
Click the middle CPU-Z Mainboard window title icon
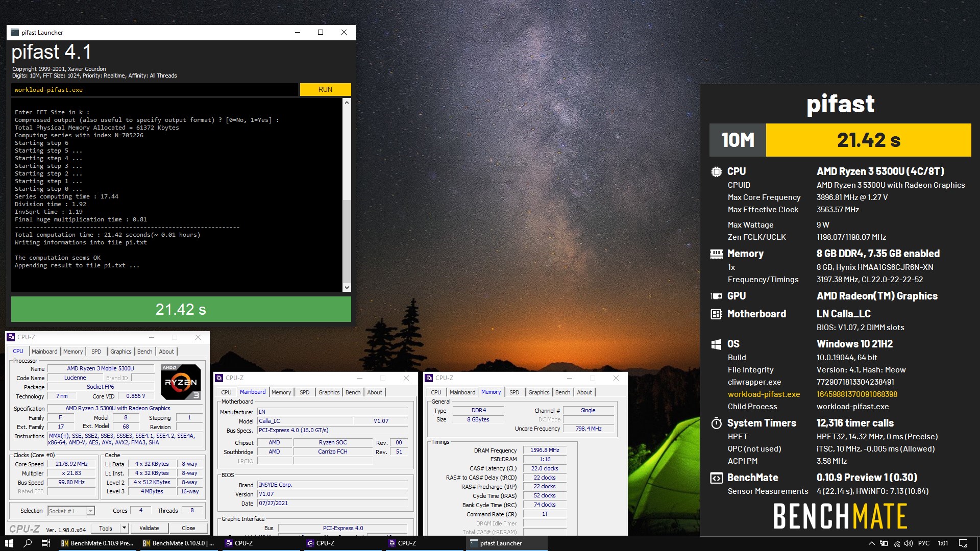point(219,378)
